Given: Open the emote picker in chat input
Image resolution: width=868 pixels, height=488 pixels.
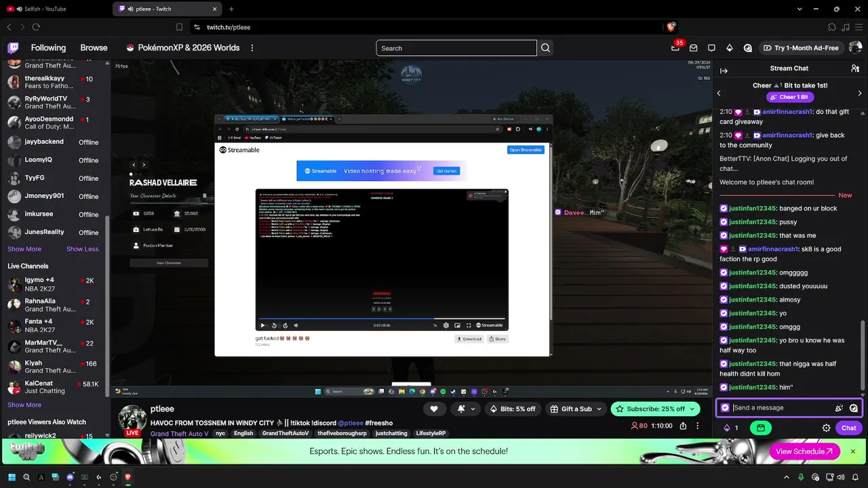Looking at the screenshot, I should [854, 408].
